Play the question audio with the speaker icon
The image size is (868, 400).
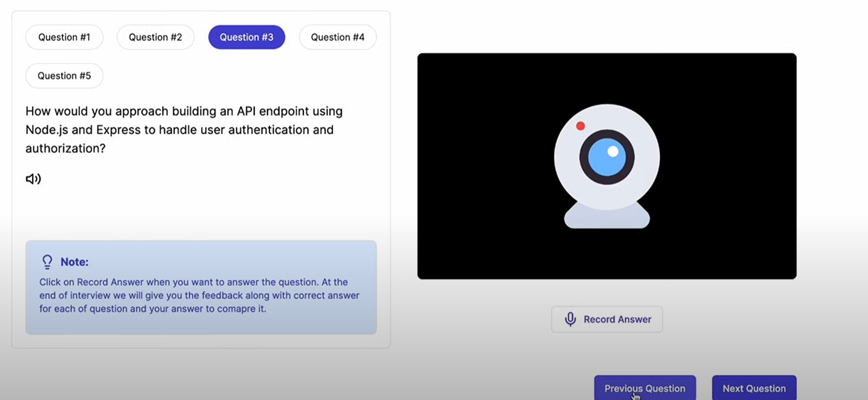[33, 178]
